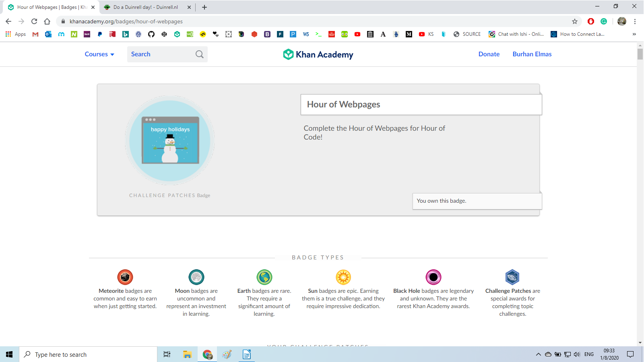The image size is (644, 362).
Task: Bookmark this page with the star icon
Action: (575, 21)
